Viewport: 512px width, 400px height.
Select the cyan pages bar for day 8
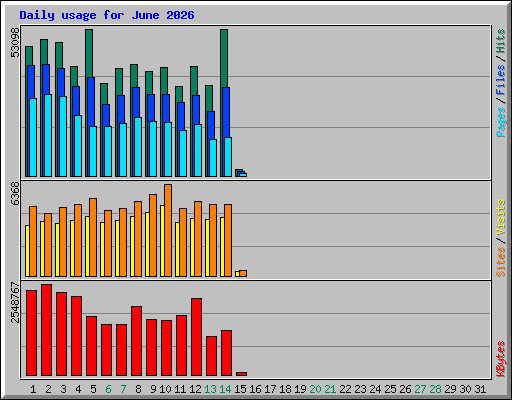point(138,147)
